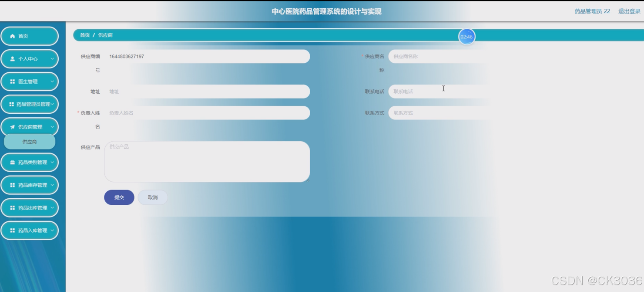Click the 中心医院药品管理系统 header title
Image resolution: width=644 pixels, height=292 pixels.
pyautogui.click(x=326, y=11)
